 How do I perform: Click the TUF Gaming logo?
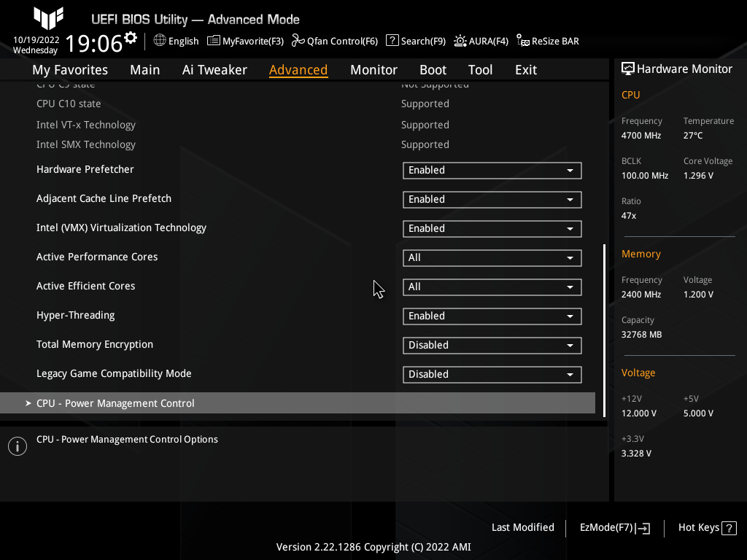47,18
